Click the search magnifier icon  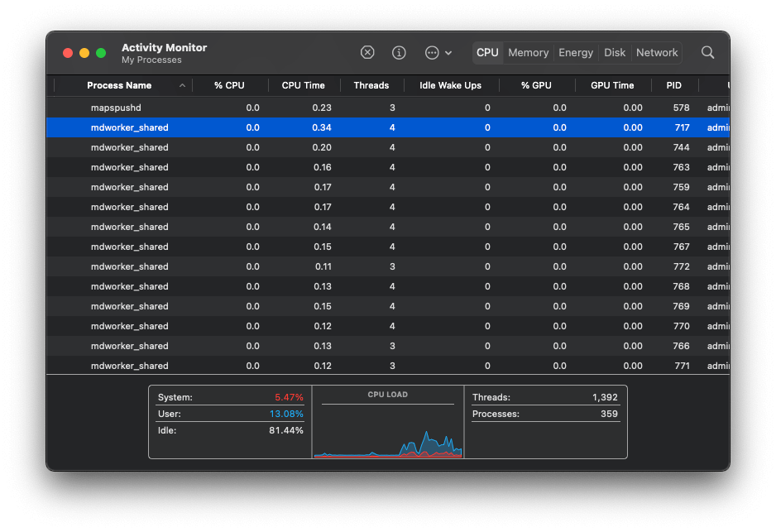(707, 52)
